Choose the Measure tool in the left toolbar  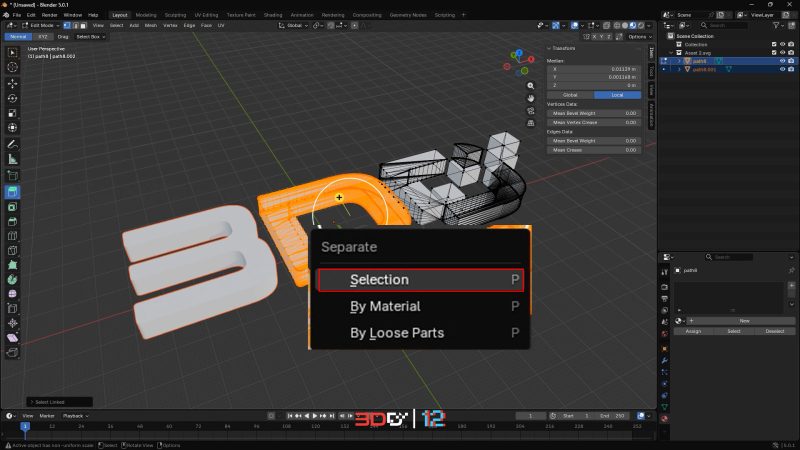[x=13, y=159]
